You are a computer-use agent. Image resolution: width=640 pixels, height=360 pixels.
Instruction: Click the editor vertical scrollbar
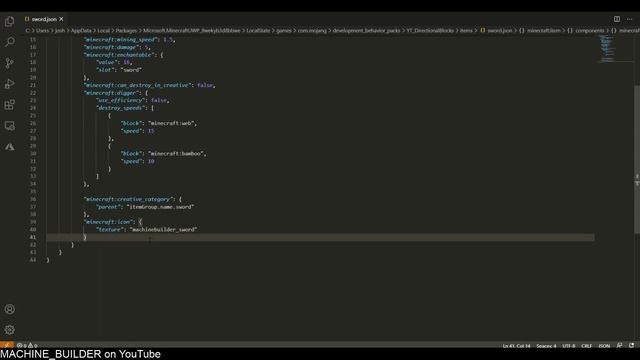point(637,159)
